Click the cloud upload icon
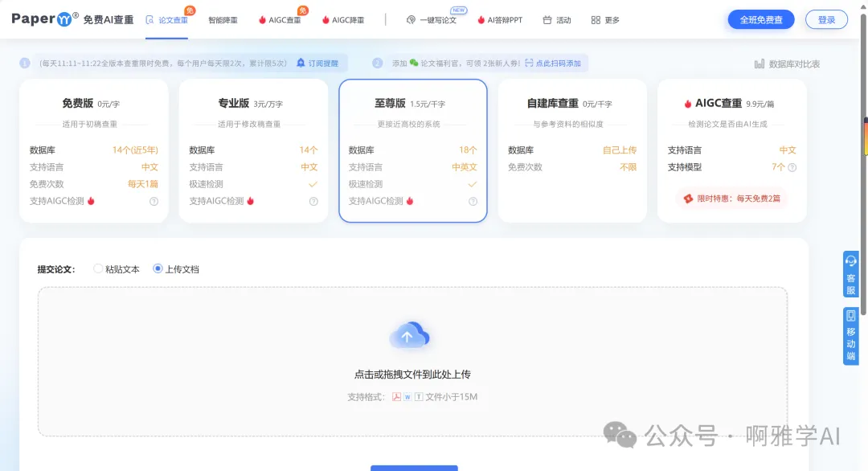Viewport: 868px width, 471px height. (410, 335)
